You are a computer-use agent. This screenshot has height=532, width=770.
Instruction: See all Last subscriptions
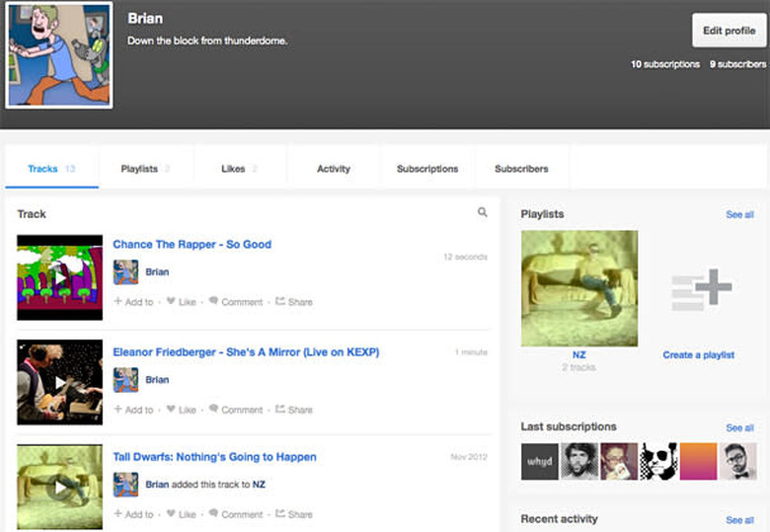pyautogui.click(x=739, y=427)
